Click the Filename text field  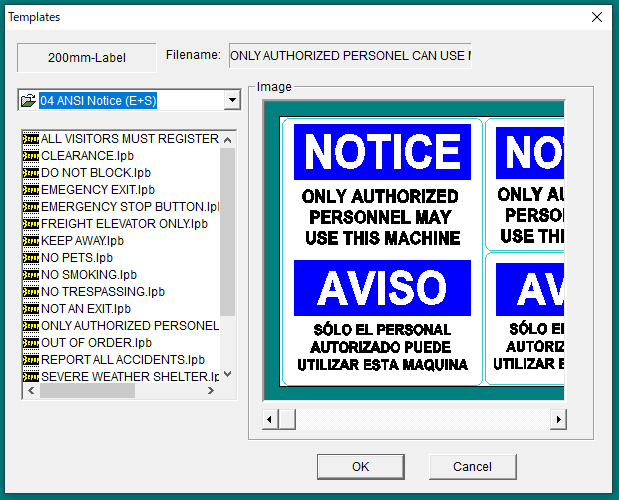(350, 56)
